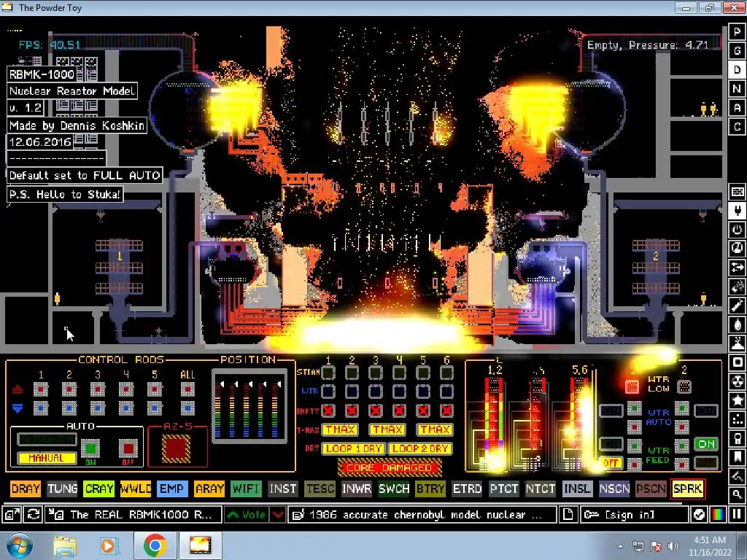
Task: Click the G script button
Action: point(737,50)
